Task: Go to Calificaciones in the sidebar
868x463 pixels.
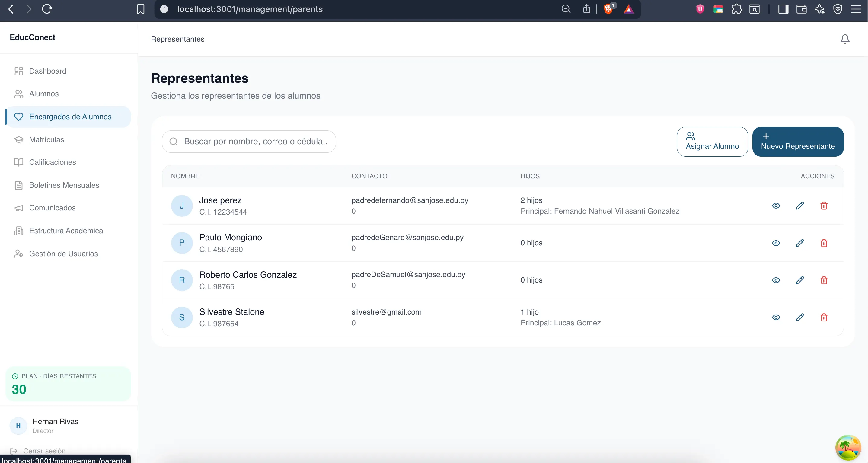Action: click(x=52, y=162)
